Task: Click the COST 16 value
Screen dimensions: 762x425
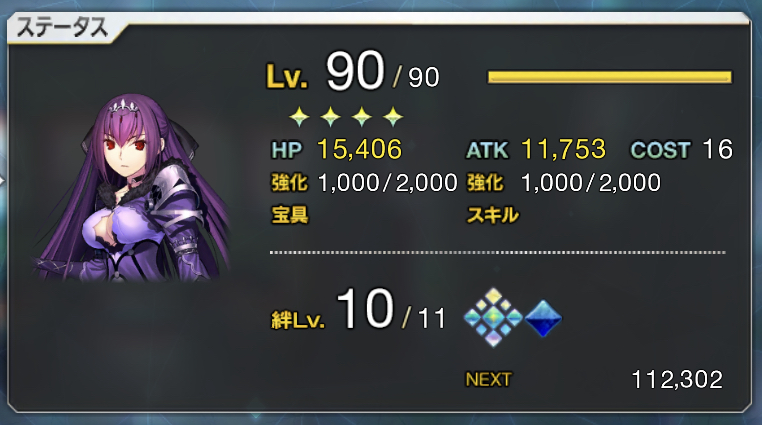Action: pos(717,149)
